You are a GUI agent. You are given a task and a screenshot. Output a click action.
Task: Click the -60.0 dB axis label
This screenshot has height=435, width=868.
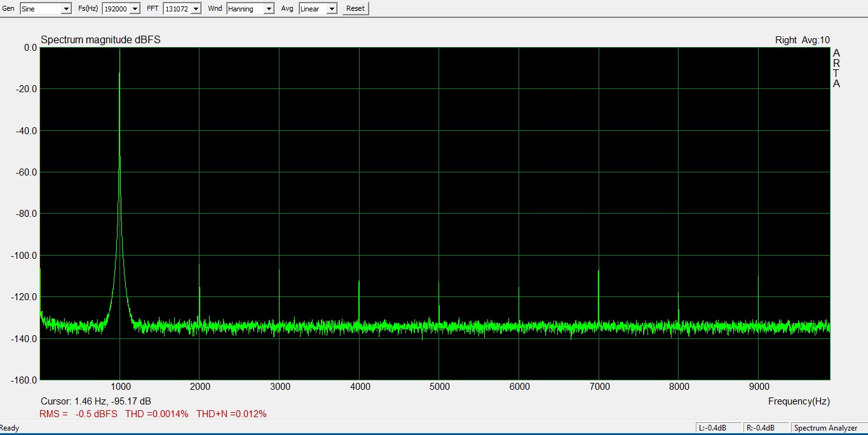pyautogui.click(x=26, y=172)
